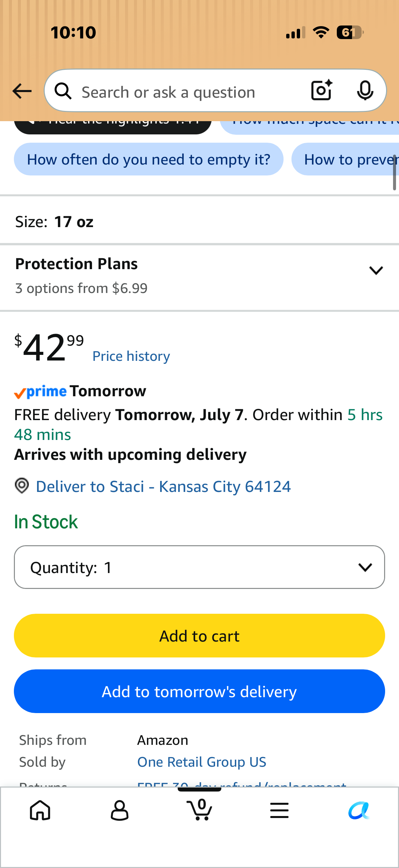Open the account profile tab
The width and height of the screenshot is (399, 868).
[119, 810]
